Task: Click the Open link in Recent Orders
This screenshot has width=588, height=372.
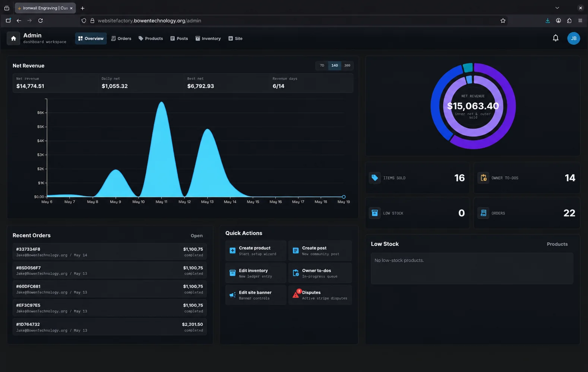Action: click(197, 236)
